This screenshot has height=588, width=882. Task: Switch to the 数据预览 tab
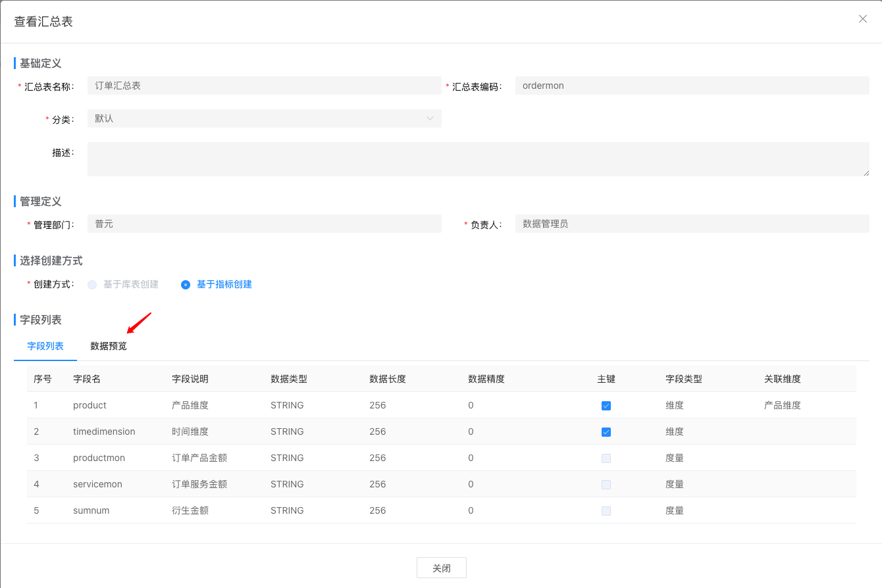(109, 346)
